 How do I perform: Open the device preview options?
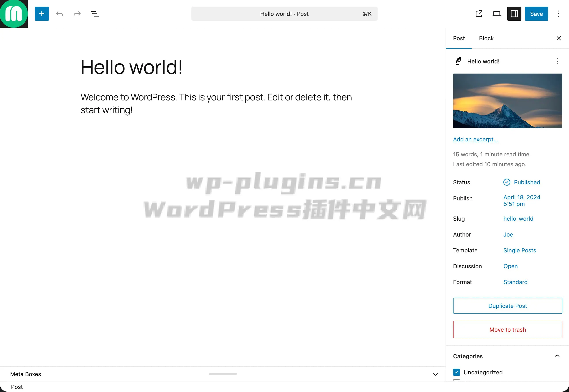coord(497,14)
